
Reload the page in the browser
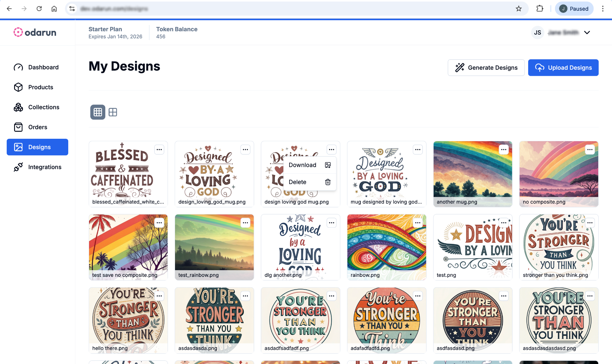click(39, 9)
